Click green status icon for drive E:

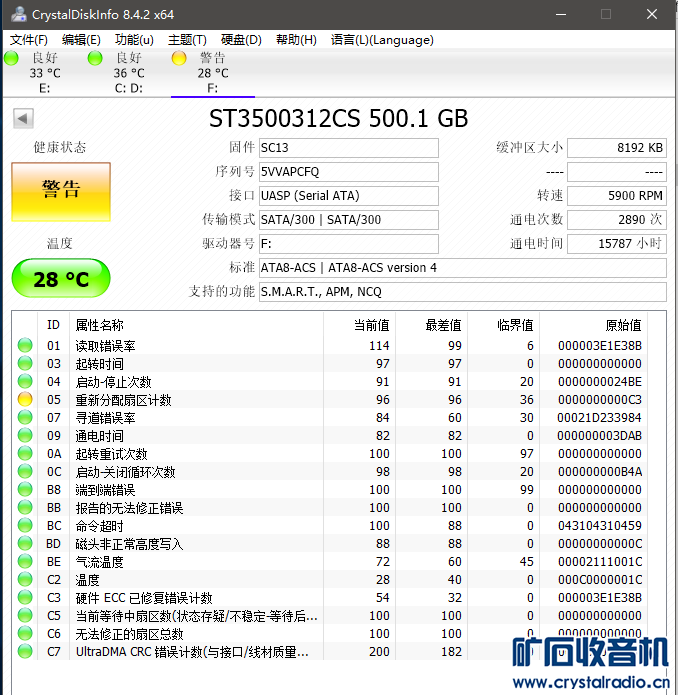coord(11,58)
